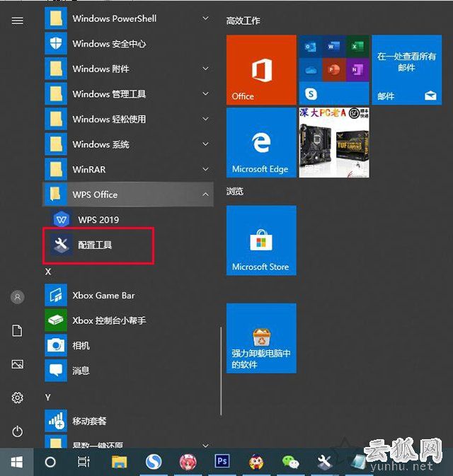The width and height of the screenshot is (453, 476).
Task: Open WeChat from the taskbar
Action: click(x=290, y=463)
